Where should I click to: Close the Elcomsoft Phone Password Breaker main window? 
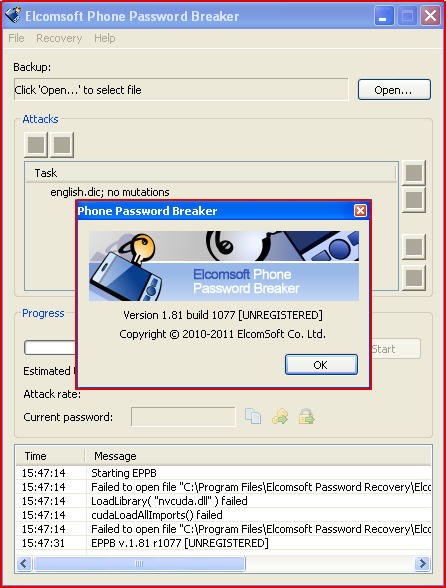click(x=430, y=16)
